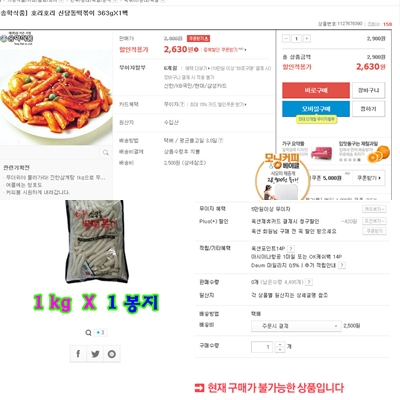The height and width of the screenshot is (400, 400).
Task: Click the red 바로구매 button
Action: pyautogui.click(x=316, y=90)
